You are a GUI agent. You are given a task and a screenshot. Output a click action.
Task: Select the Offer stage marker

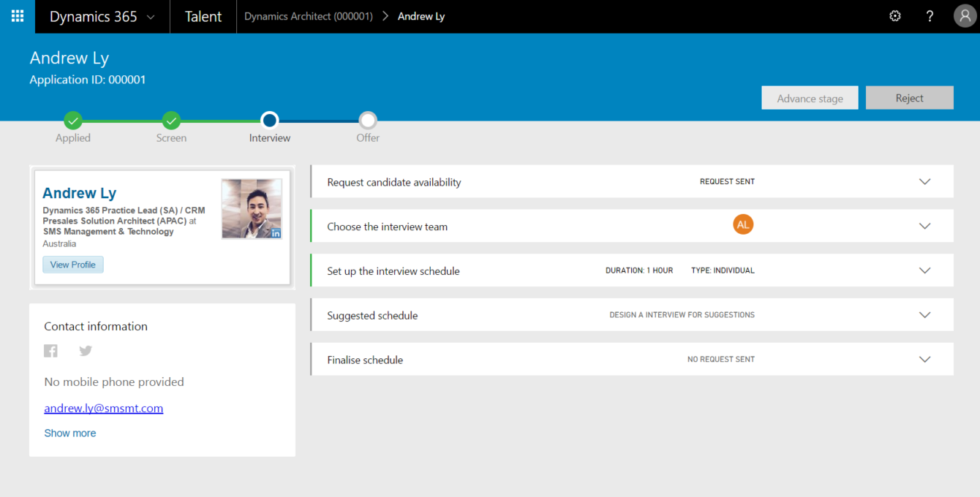click(368, 121)
